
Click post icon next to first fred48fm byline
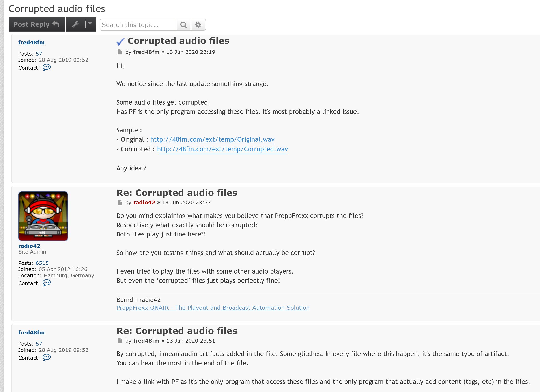coord(120,52)
